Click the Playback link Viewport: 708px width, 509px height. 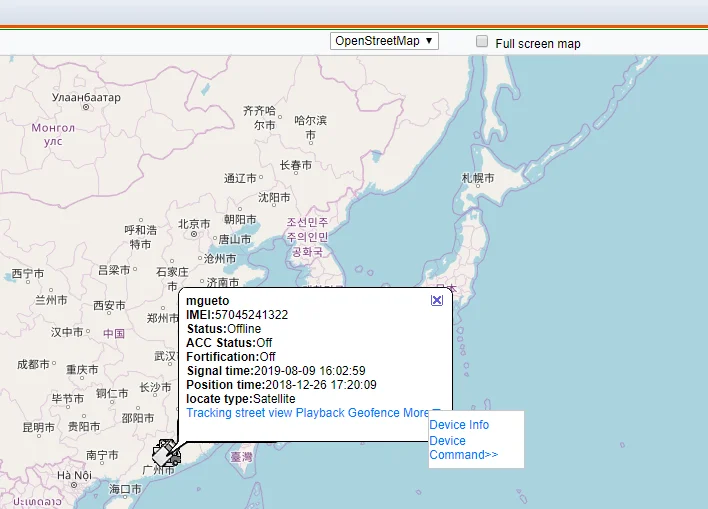(320, 413)
